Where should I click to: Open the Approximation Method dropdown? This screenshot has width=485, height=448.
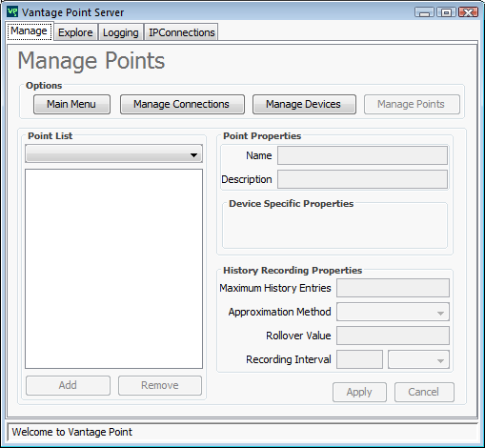click(393, 312)
